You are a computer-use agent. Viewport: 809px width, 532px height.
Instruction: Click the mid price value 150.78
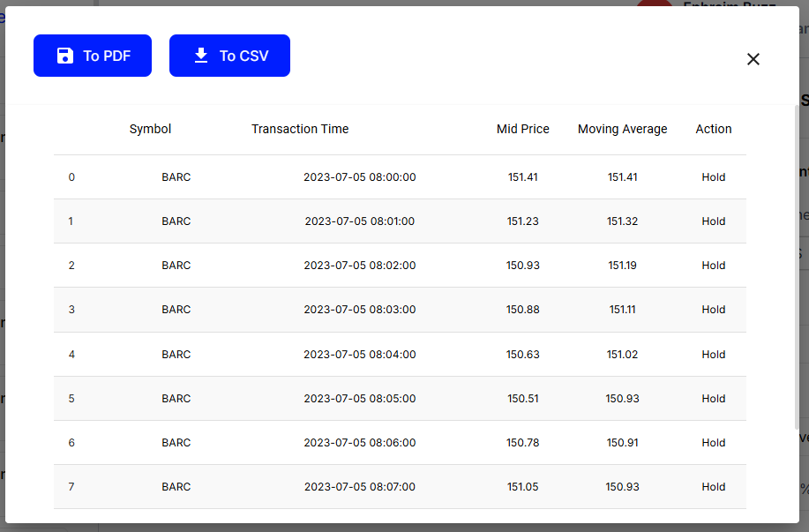click(x=522, y=443)
